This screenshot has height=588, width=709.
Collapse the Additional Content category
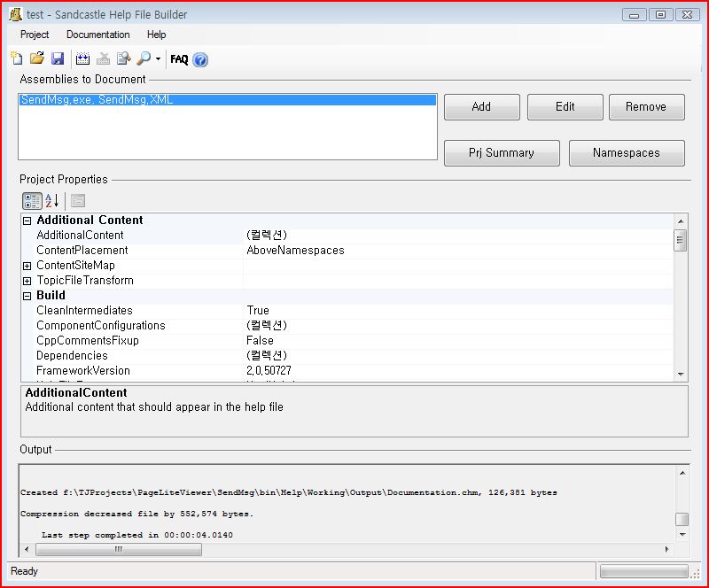click(27, 220)
